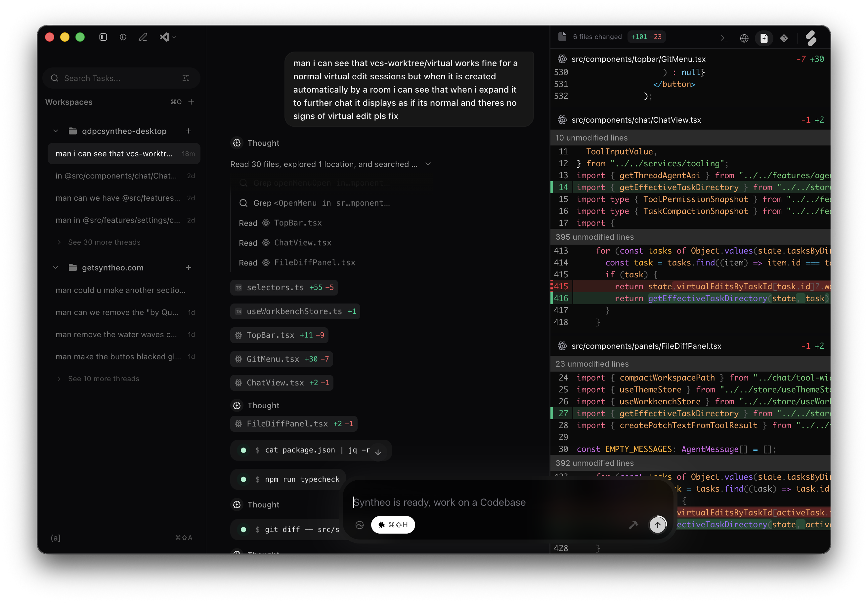Image resolution: width=868 pixels, height=603 pixels.
Task: Select thread 'man i can see that vcs-worktr...'
Action: click(x=124, y=154)
